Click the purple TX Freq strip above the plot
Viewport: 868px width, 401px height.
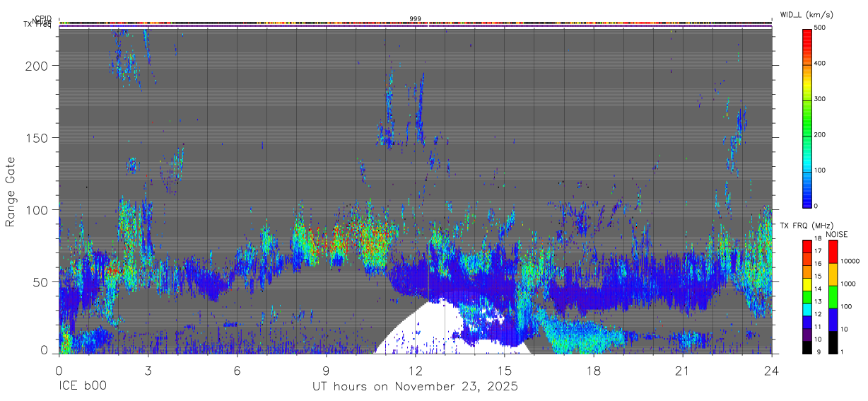tap(415, 28)
